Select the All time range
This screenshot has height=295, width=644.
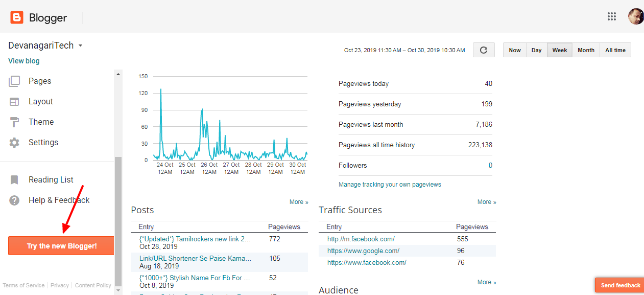tap(615, 50)
